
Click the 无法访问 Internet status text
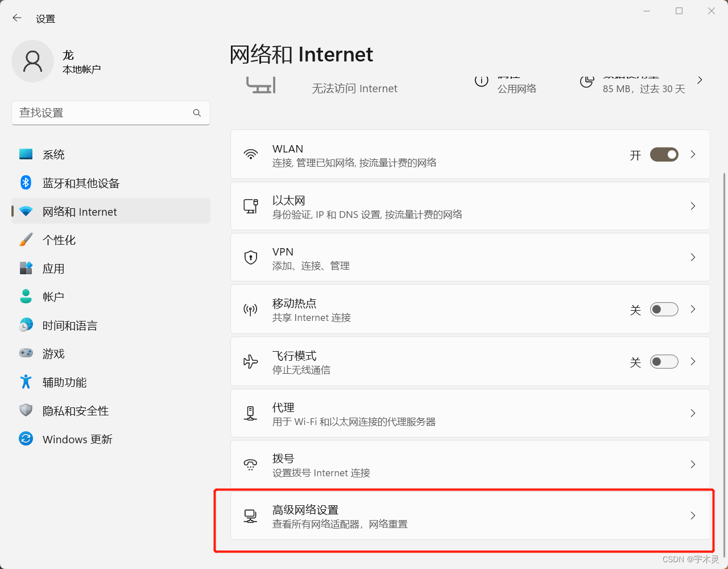(355, 88)
